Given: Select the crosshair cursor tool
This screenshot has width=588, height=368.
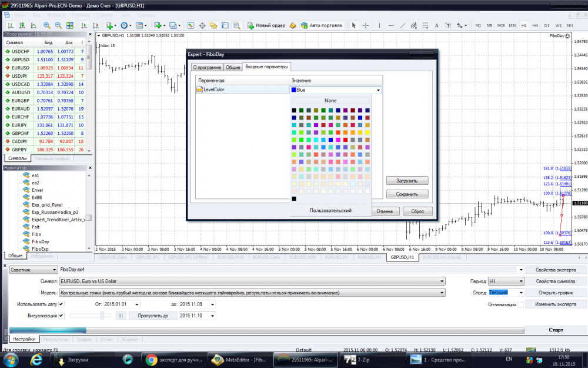Looking at the screenshot, I should click(366, 25).
